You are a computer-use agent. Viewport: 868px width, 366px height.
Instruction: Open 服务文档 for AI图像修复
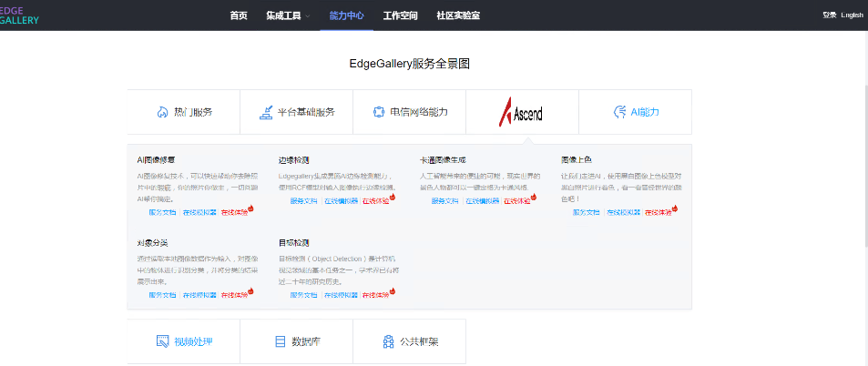[x=162, y=212]
